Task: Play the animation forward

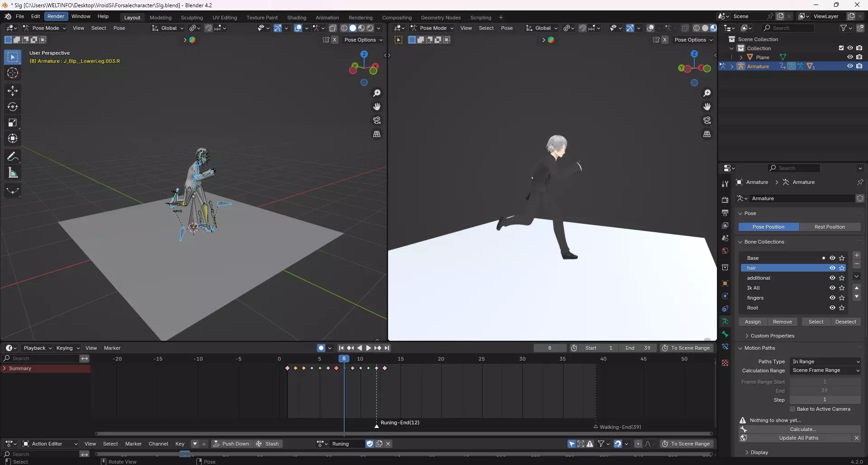Action: (369, 348)
